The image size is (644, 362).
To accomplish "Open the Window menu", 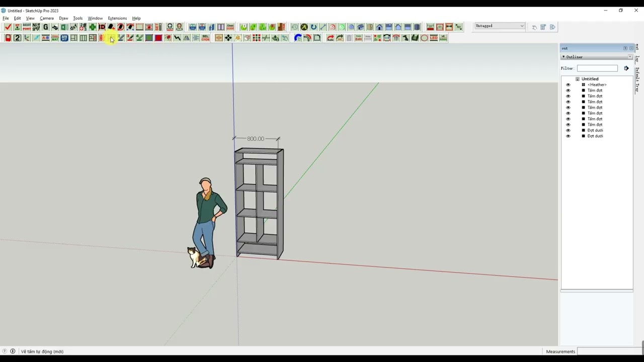I will click(95, 18).
